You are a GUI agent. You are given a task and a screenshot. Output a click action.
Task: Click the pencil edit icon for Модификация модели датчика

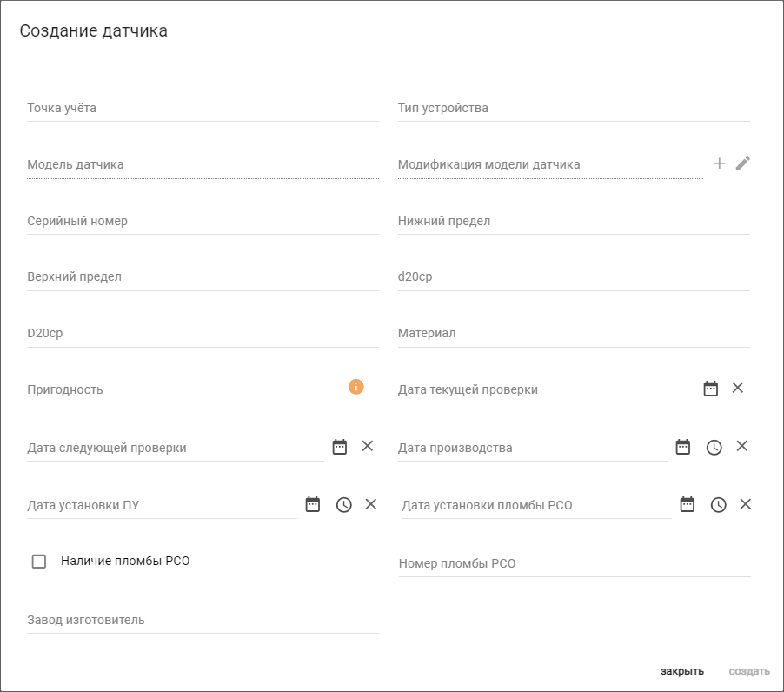(743, 163)
